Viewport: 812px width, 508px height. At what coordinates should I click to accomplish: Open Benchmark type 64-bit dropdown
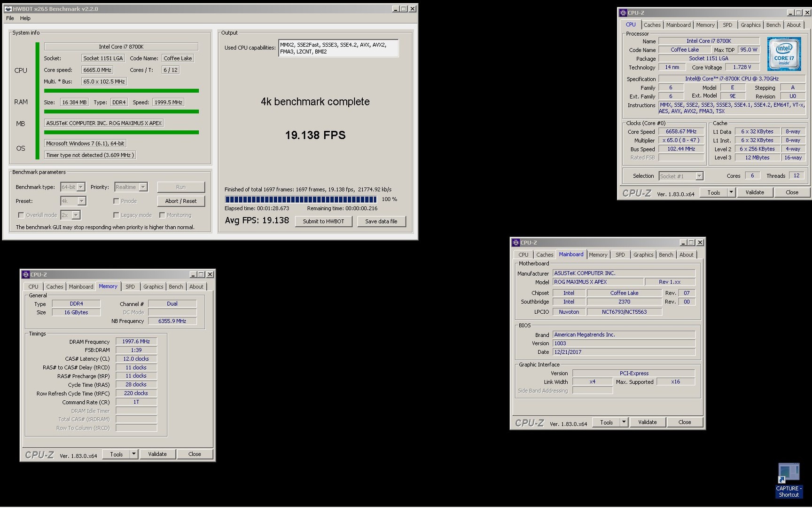coord(81,187)
